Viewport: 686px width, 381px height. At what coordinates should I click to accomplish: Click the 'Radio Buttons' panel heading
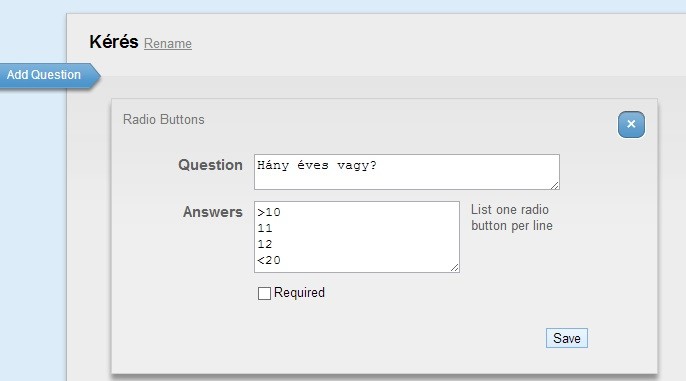tap(164, 119)
